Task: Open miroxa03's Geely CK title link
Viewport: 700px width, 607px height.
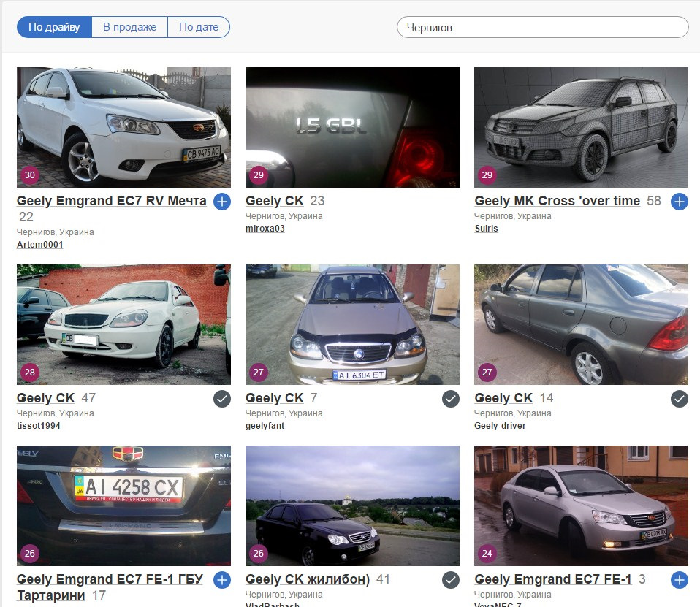Action: coord(275,201)
